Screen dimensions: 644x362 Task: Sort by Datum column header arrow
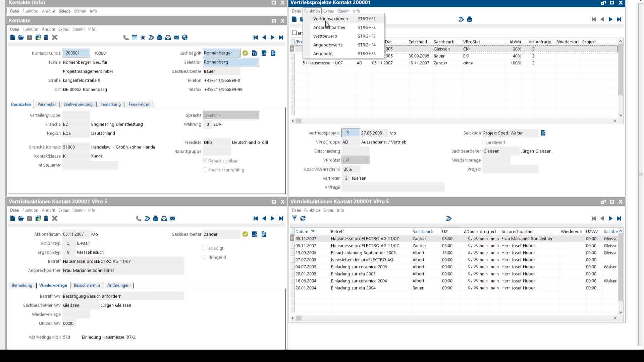[x=313, y=232]
